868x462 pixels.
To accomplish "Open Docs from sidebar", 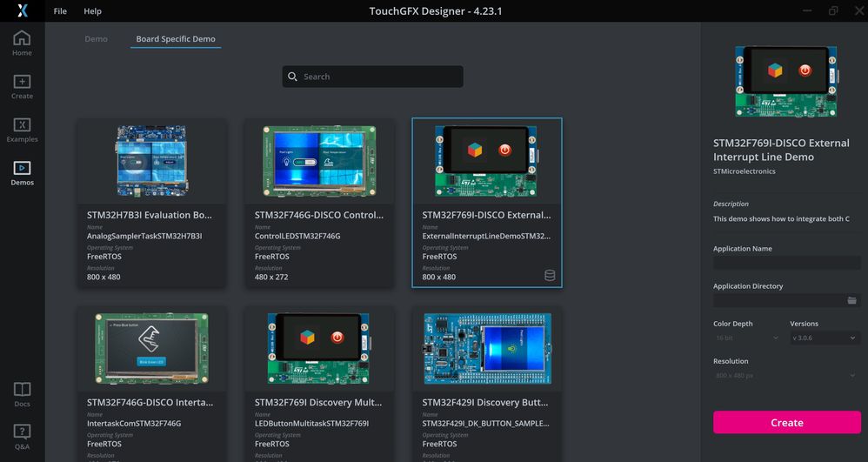I will [22, 394].
